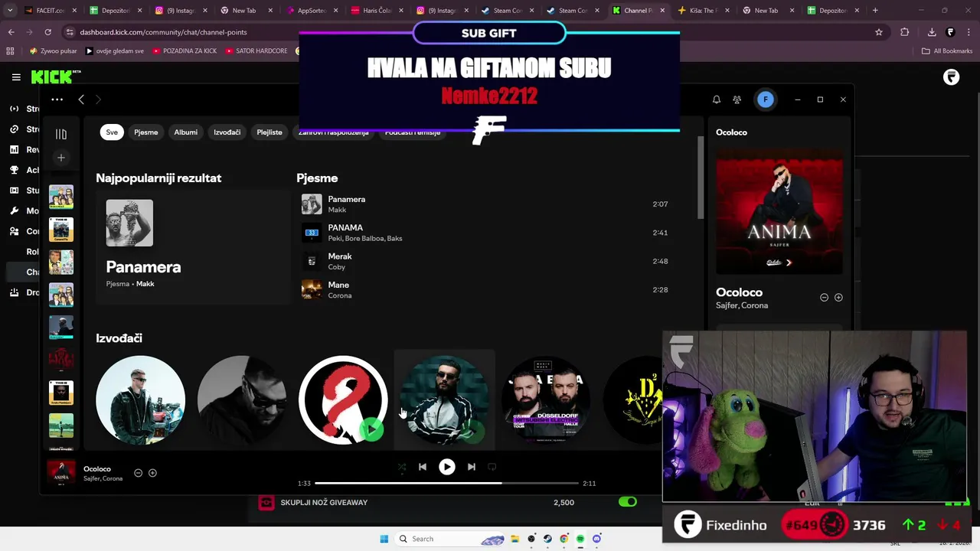Play Panamera by Makk song row
The image size is (980, 551).
click(490, 204)
